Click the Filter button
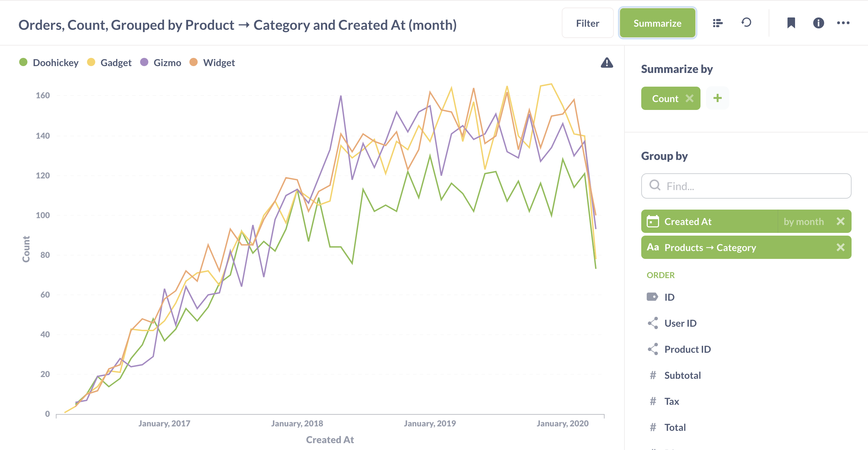Viewport: 868px width, 450px height. (587, 23)
